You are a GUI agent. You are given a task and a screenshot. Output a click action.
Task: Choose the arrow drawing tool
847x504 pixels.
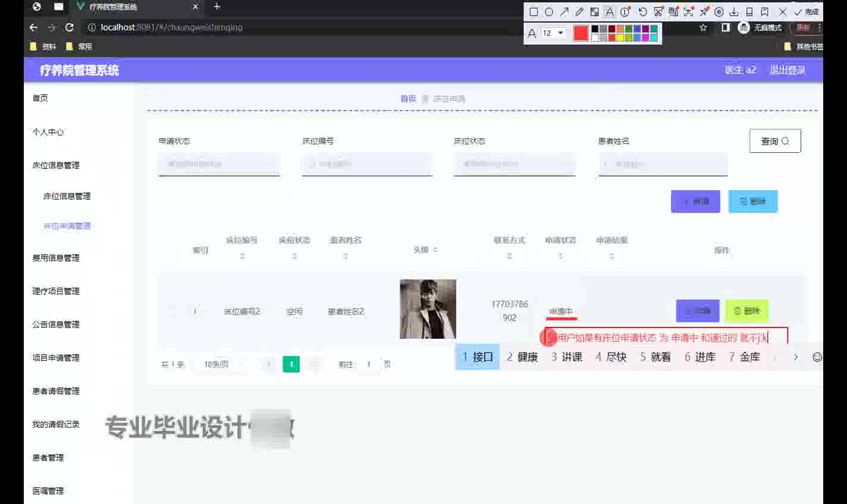[564, 12]
